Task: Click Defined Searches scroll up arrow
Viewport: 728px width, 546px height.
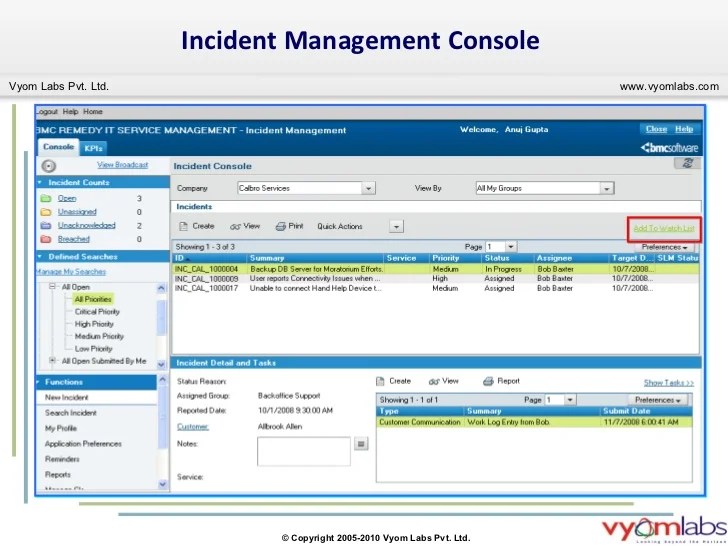Action: (161, 288)
